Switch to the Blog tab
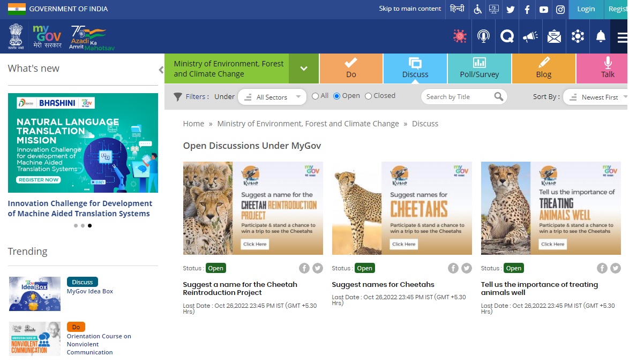Screen dimensions: 629x364 543,69
